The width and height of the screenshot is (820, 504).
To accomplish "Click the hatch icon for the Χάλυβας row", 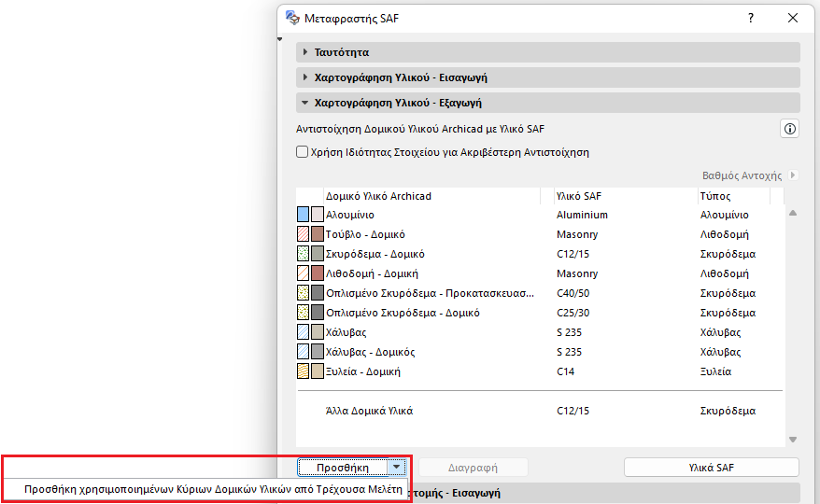I will 303,332.
